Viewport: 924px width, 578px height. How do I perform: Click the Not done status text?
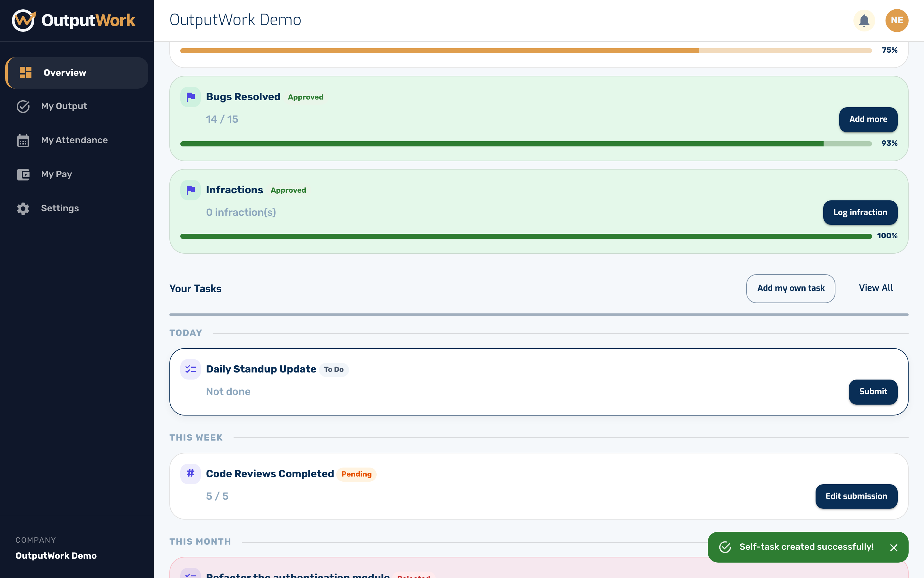point(228,391)
